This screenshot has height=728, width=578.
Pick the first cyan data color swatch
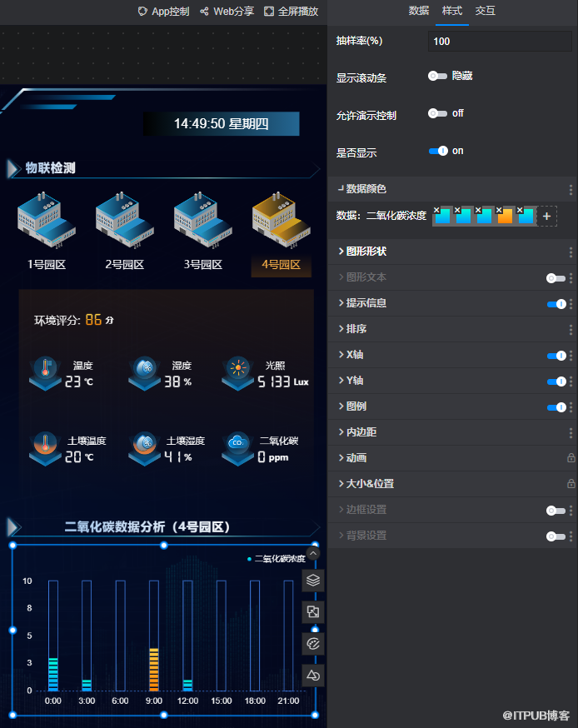tap(442, 217)
